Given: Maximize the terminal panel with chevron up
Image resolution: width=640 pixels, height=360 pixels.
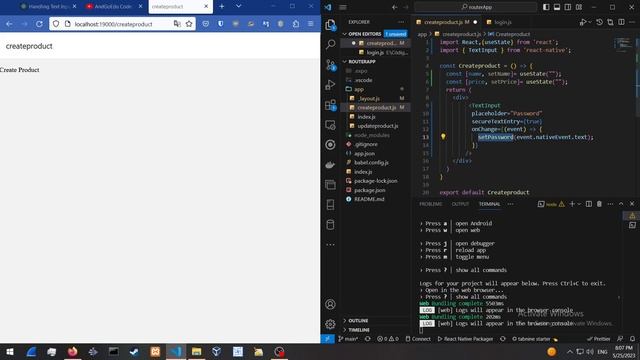Looking at the screenshot, I should 621,204.
